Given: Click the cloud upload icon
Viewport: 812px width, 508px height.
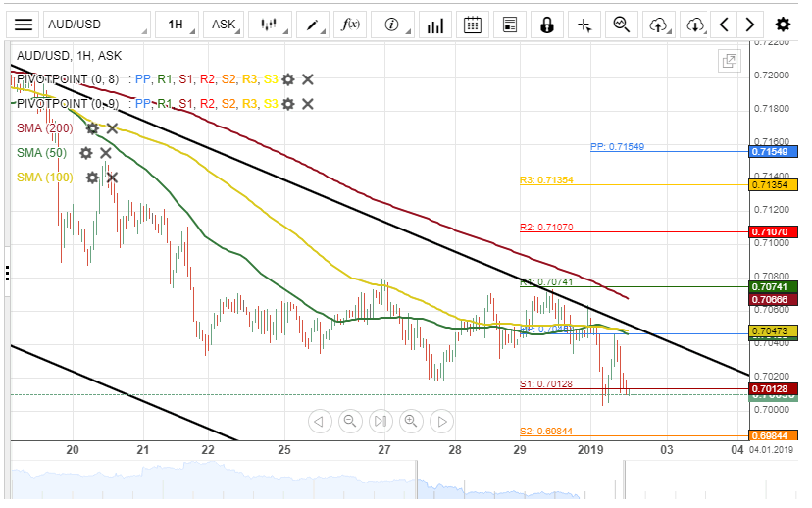Looking at the screenshot, I should 659,25.
